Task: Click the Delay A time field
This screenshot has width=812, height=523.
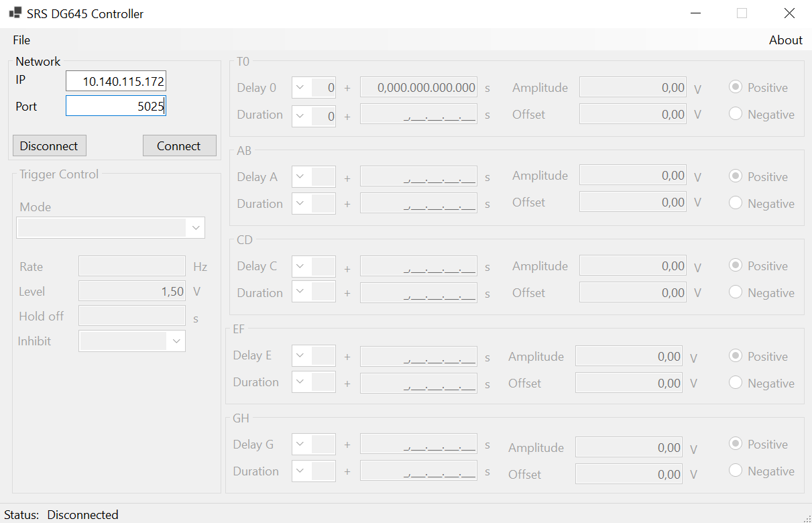Action: [418, 176]
